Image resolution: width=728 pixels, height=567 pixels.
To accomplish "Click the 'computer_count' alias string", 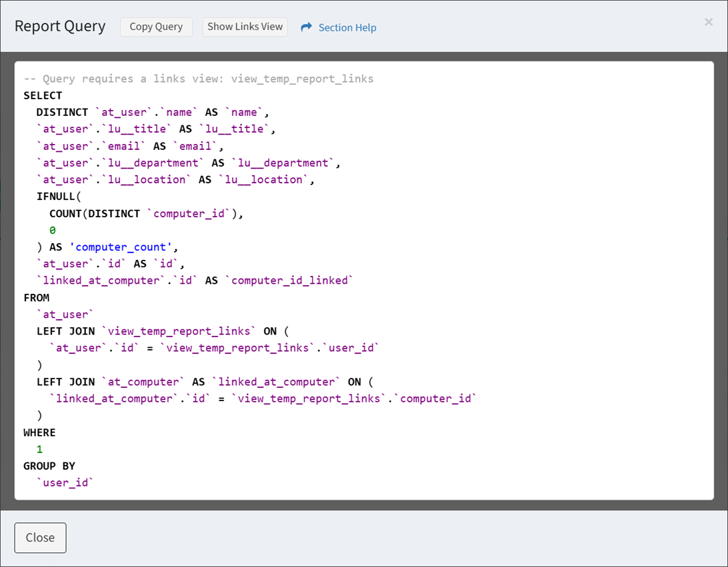I will [x=121, y=247].
